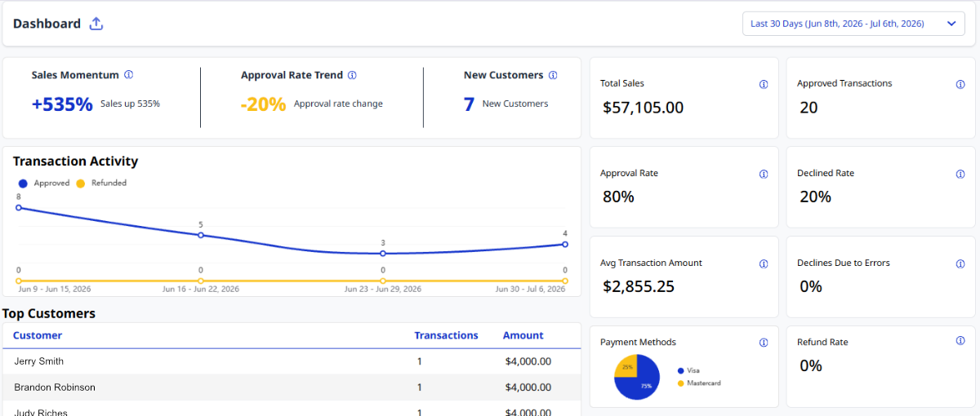Screen dimensions: 980x416
Task: Click the Approved data point labeled 3
Action: (383, 254)
